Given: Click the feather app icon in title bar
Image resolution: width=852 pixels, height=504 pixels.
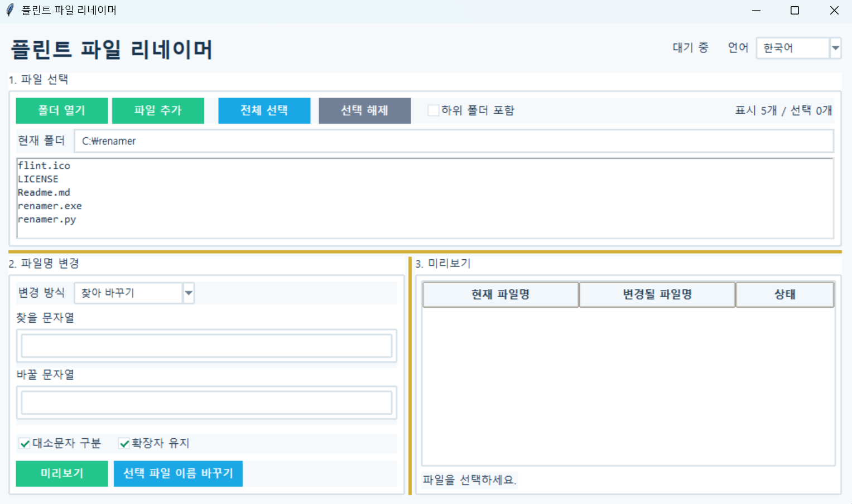Looking at the screenshot, I should pyautogui.click(x=9, y=10).
